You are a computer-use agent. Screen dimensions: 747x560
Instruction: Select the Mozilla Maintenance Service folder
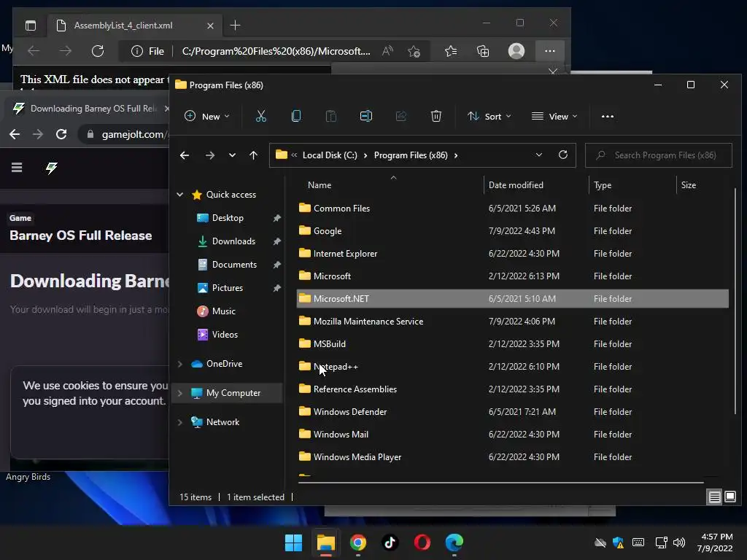(513, 322)
